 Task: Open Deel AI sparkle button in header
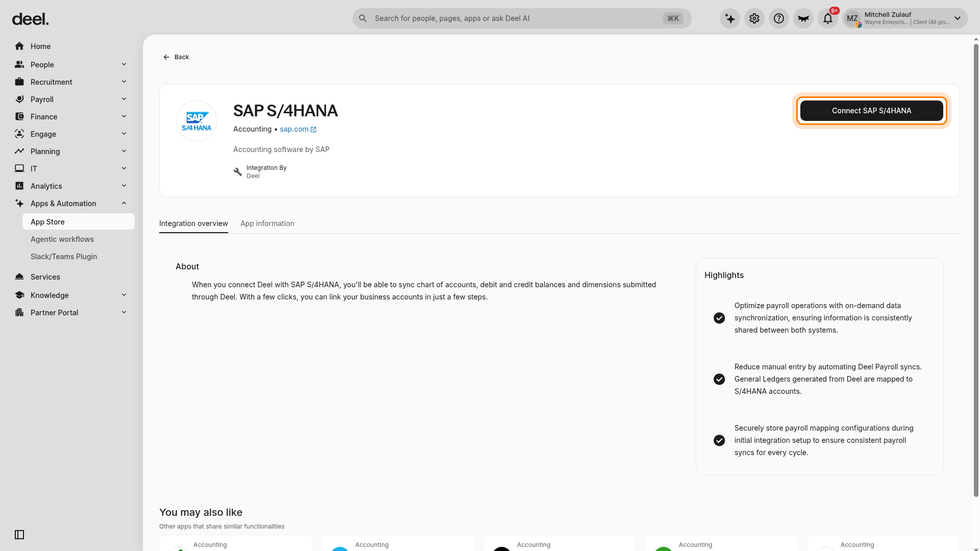[730, 19]
